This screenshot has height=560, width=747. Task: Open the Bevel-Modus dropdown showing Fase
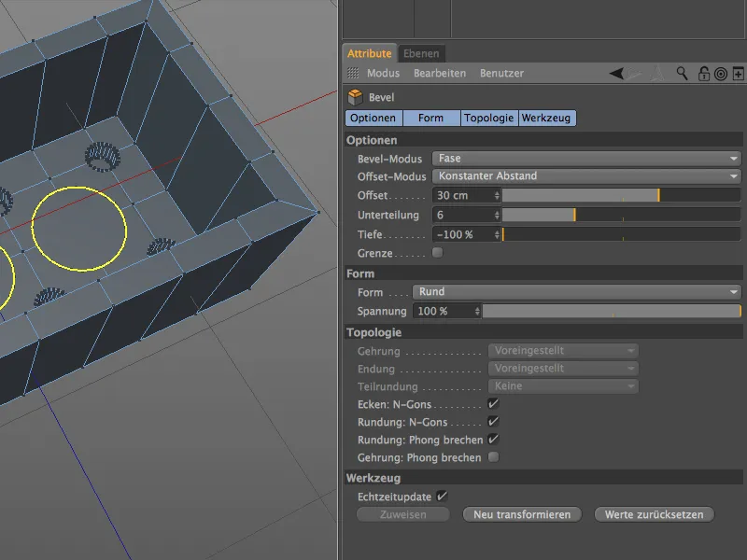[586, 158]
